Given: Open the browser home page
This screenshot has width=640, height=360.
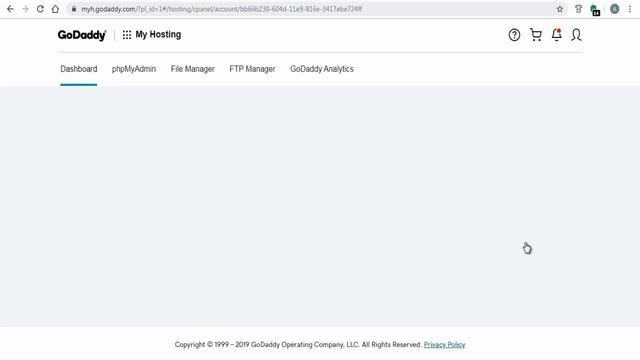Looking at the screenshot, I should (55, 9).
